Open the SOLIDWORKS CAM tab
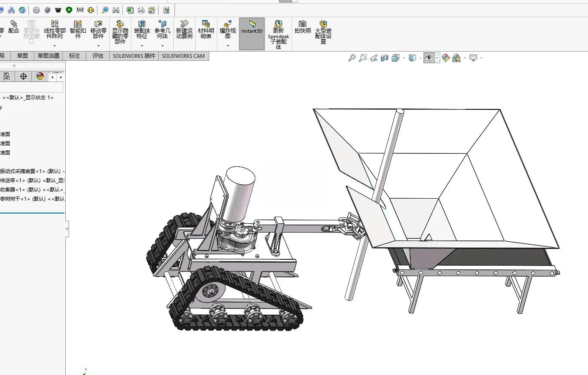This screenshot has height=375, width=588. pyautogui.click(x=183, y=56)
